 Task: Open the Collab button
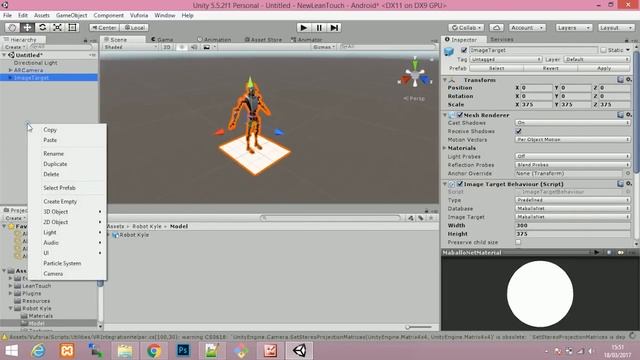tap(467, 27)
